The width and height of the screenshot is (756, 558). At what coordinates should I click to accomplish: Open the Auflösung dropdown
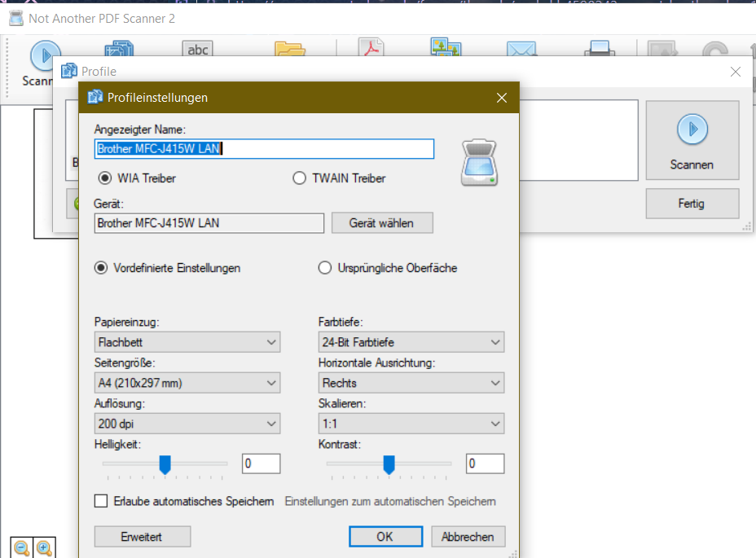coord(187,424)
